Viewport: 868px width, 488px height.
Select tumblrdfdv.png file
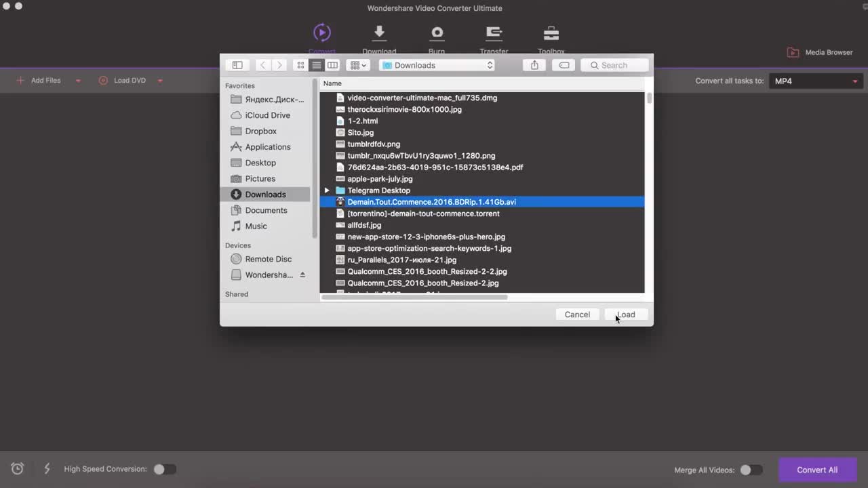pyautogui.click(x=481, y=144)
